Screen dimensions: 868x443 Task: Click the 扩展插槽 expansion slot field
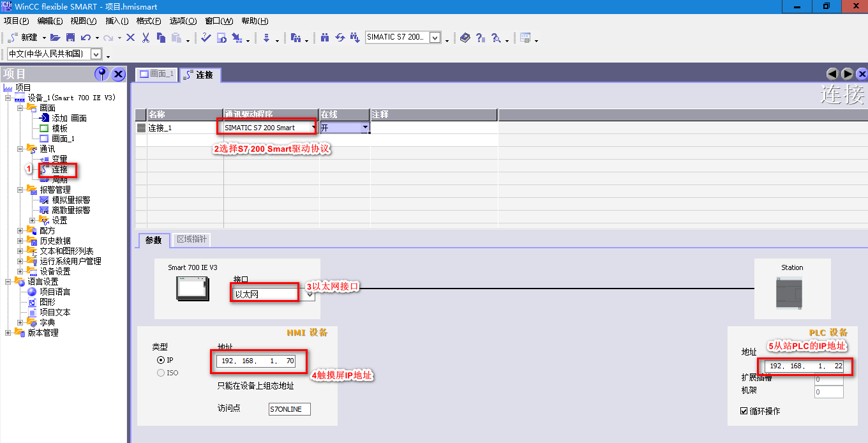click(829, 379)
